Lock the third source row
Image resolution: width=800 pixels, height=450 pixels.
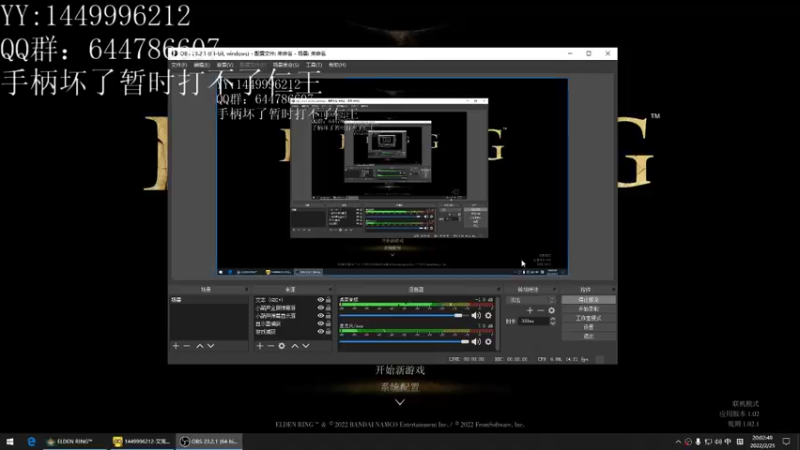pyautogui.click(x=328, y=316)
